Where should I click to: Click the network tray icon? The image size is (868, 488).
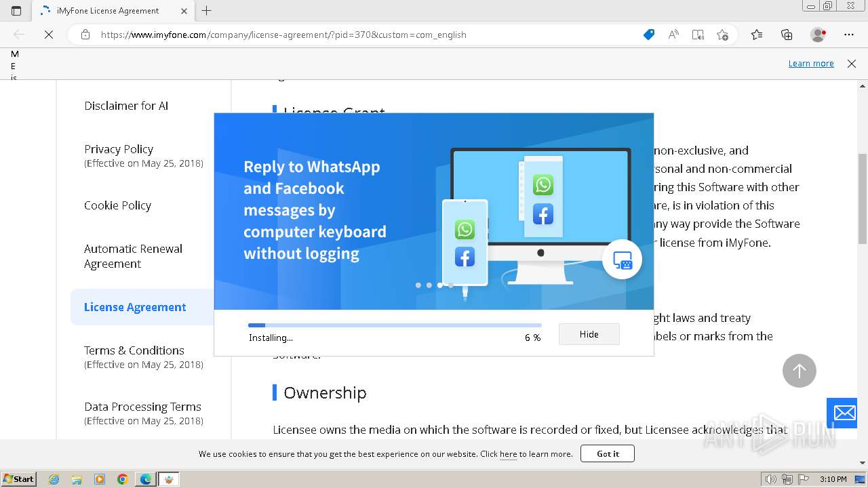[787, 479]
